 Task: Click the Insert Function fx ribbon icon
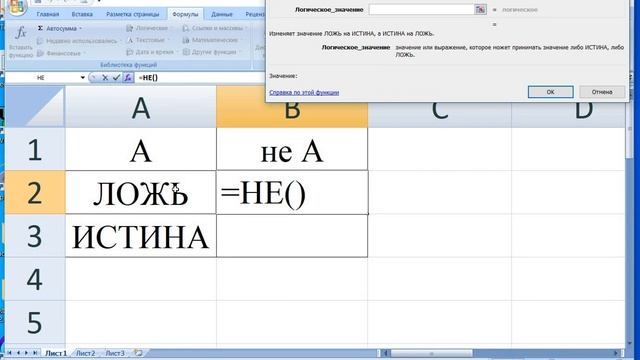coord(21,33)
